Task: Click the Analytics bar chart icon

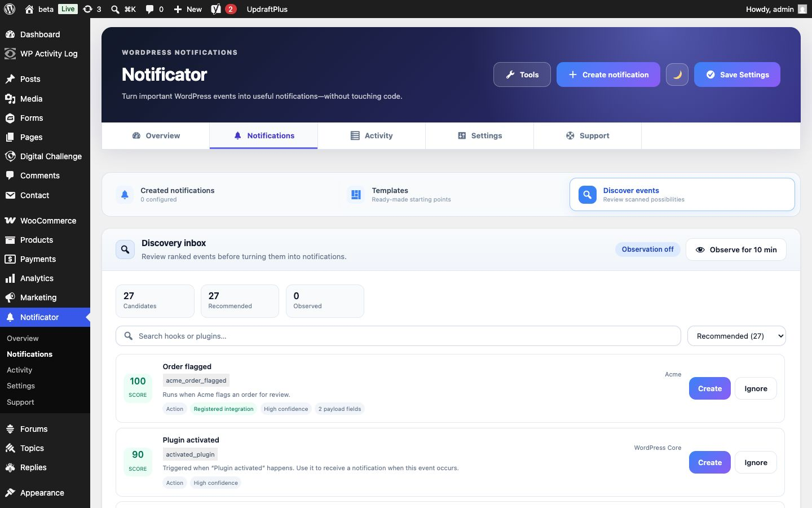Action: pos(10,278)
